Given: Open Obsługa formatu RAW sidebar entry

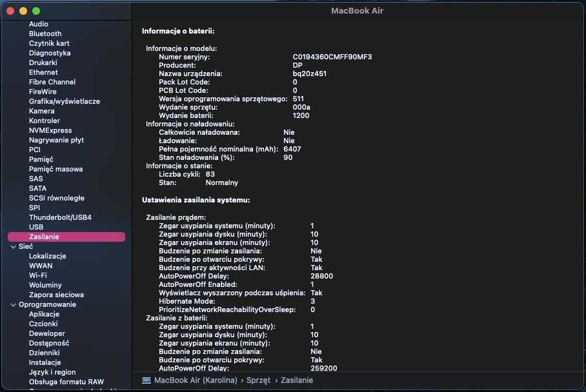Looking at the screenshot, I should click(x=66, y=382).
